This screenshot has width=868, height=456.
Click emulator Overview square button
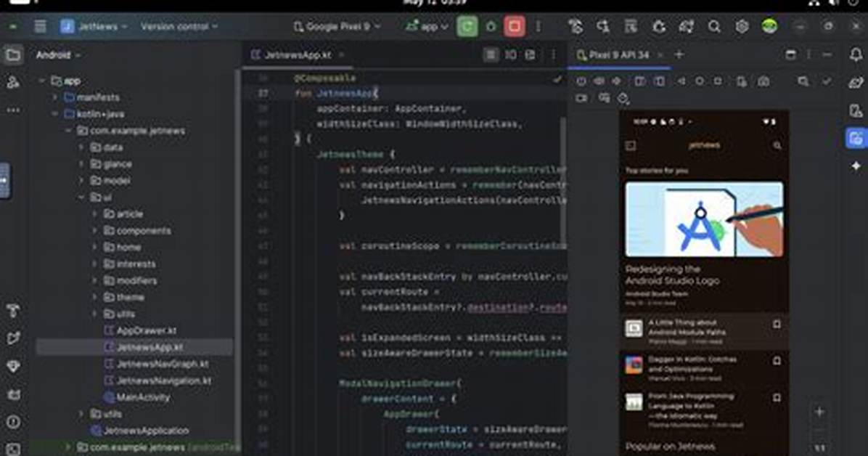coord(718,81)
